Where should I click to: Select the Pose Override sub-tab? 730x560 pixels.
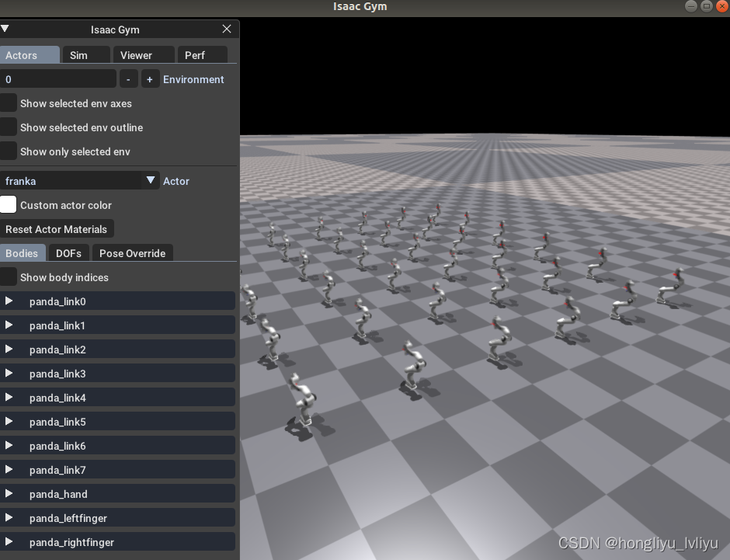pos(133,253)
